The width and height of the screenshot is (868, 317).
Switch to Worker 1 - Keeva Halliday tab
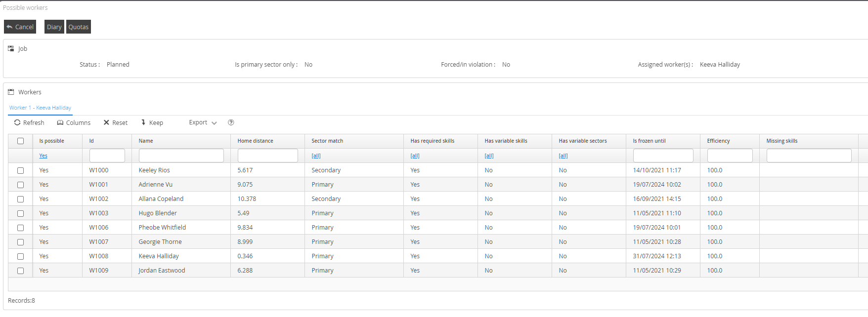pyautogui.click(x=40, y=108)
